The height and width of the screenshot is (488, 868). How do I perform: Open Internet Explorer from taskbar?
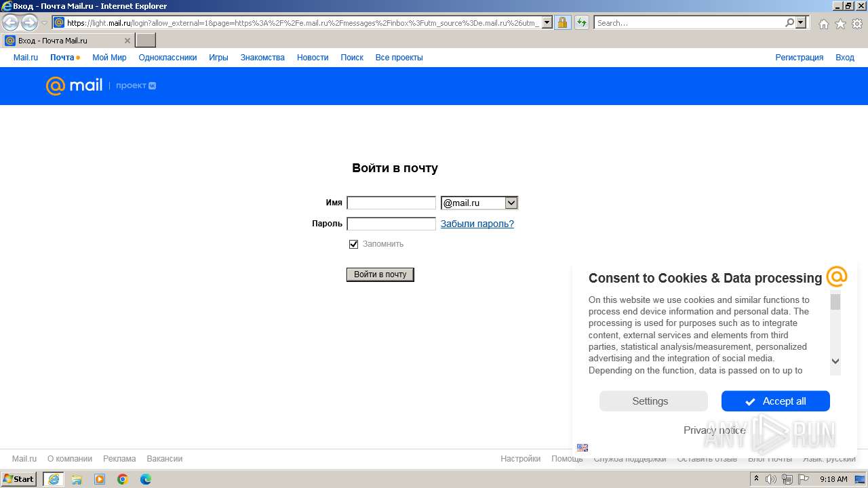53,479
